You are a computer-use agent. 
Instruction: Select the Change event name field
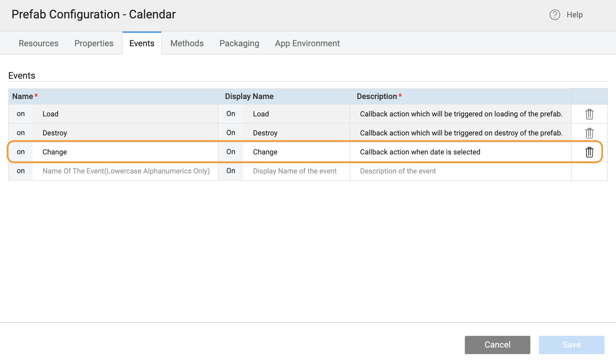click(x=126, y=152)
